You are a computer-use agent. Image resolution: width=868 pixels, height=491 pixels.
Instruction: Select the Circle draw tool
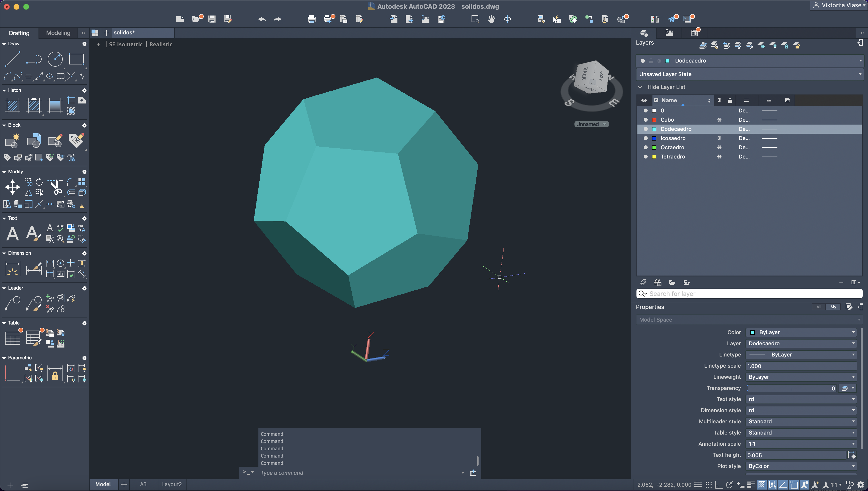(55, 59)
